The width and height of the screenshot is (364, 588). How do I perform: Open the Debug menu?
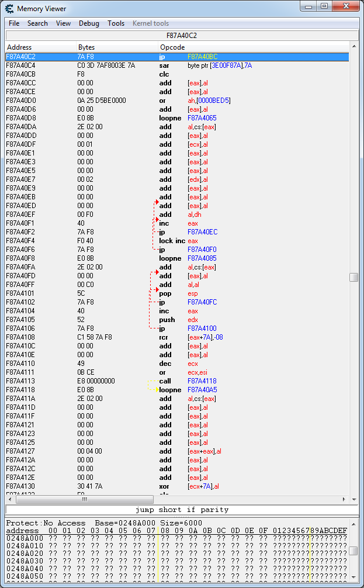click(x=89, y=23)
